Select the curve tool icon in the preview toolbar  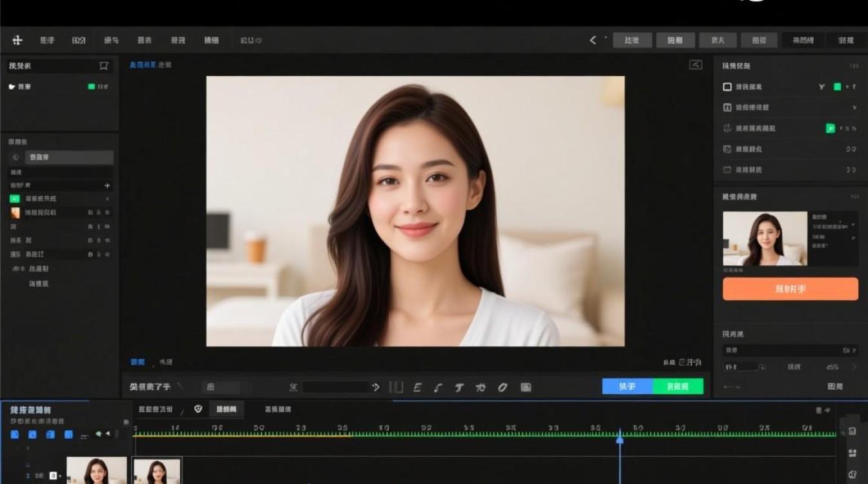point(438,387)
